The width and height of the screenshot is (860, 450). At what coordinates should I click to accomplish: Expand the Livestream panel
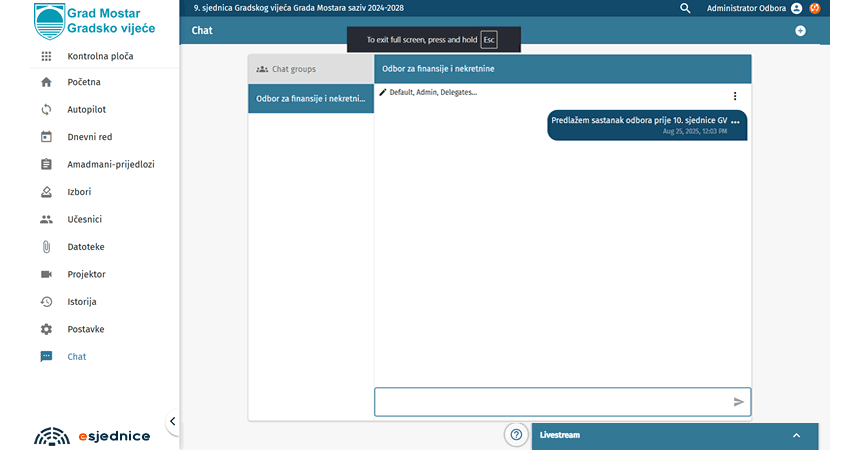(796, 435)
